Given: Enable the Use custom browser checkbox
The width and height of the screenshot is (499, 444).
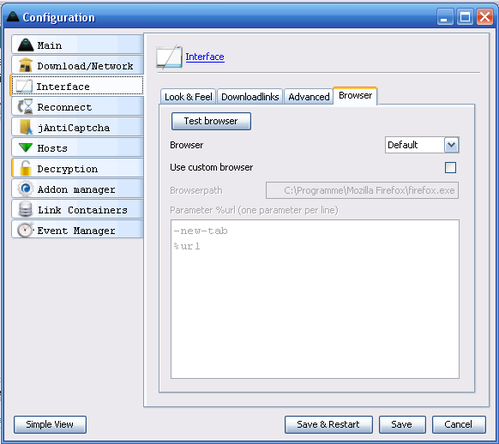Looking at the screenshot, I should 450,167.
